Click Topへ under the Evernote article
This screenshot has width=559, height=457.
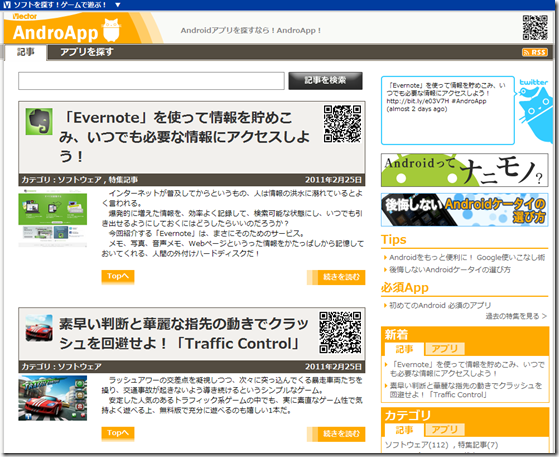[x=118, y=276]
